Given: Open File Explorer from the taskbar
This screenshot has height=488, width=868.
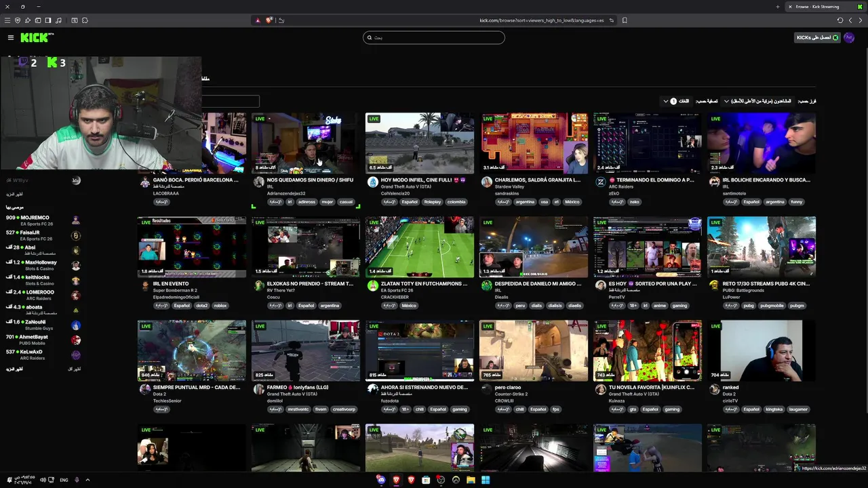Looking at the screenshot, I should click(471, 480).
